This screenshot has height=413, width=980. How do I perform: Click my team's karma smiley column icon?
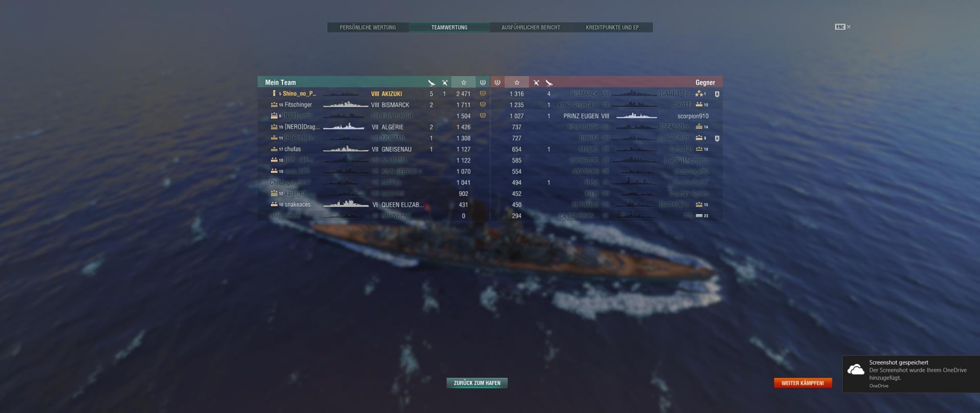(483, 82)
